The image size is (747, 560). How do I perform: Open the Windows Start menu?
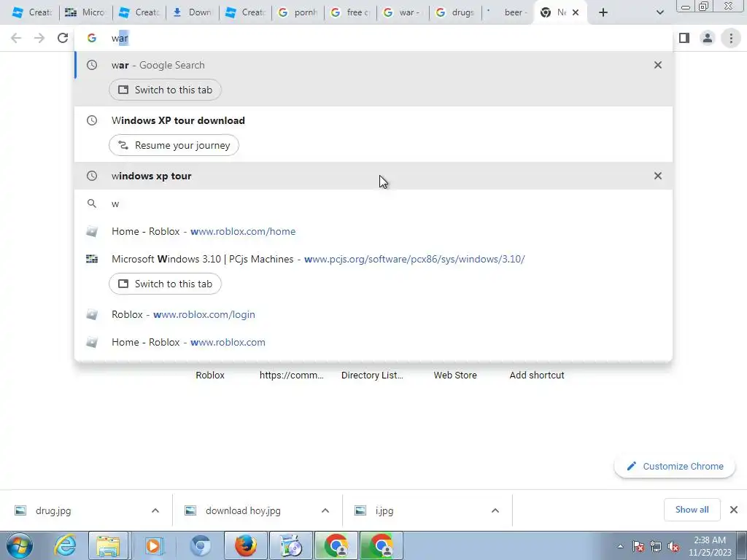(20, 545)
